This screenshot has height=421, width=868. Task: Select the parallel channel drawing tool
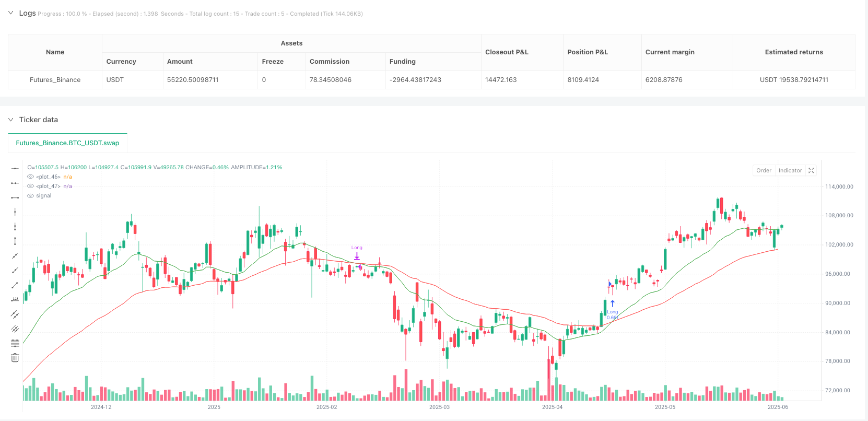click(x=15, y=314)
